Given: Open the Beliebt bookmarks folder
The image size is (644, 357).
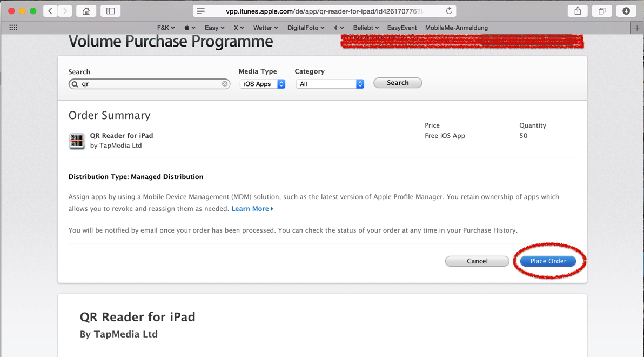Looking at the screenshot, I should (366, 28).
